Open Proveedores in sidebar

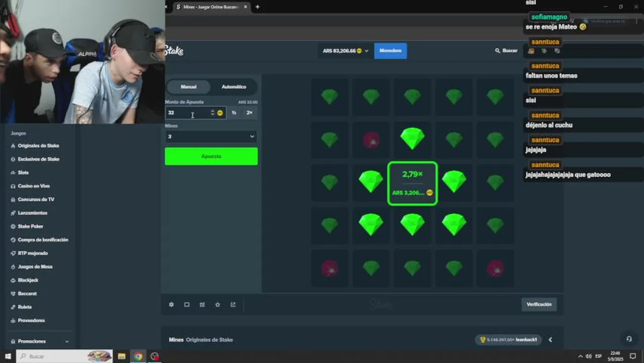coord(31,321)
